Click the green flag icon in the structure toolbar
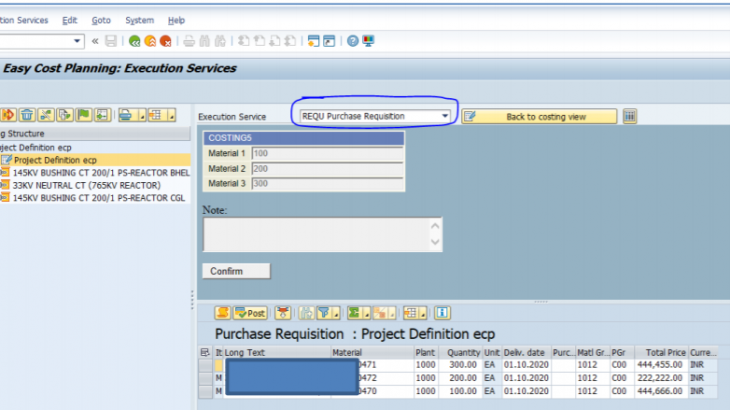The width and height of the screenshot is (730, 410). pyautogui.click(x=84, y=115)
